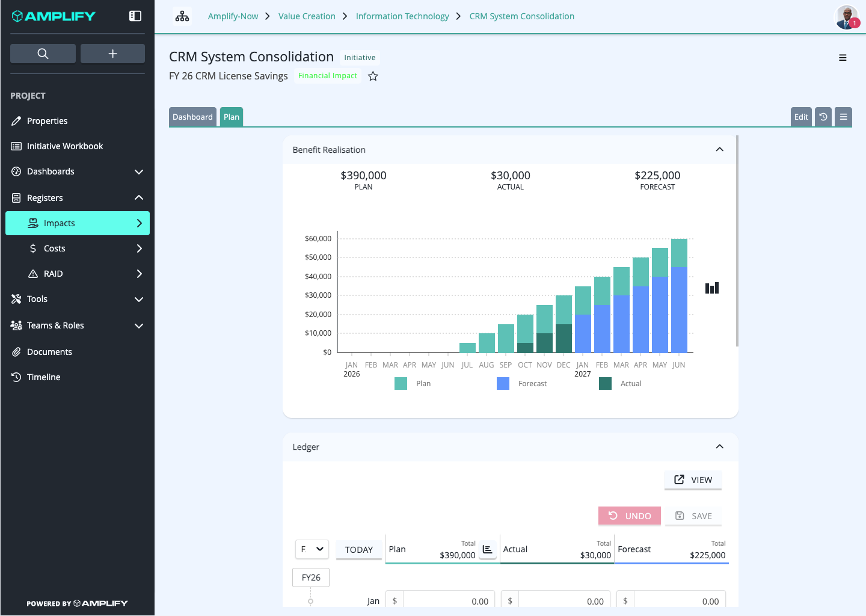Open the RAID register
Screen dimensions: 866x616
coord(78,274)
